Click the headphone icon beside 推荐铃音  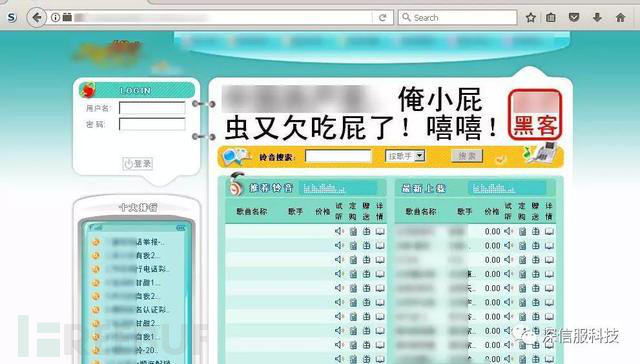[x=236, y=184]
